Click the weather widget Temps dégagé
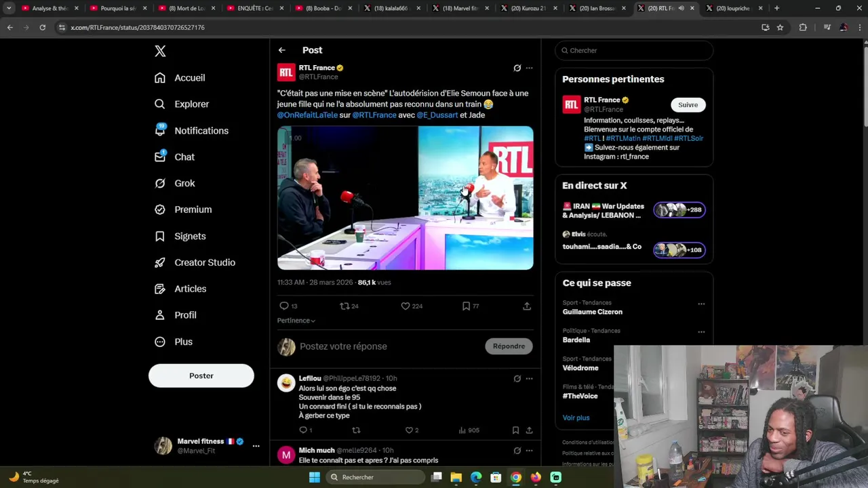The width and height of the screenshot is (868, 488). click(34, 477)
